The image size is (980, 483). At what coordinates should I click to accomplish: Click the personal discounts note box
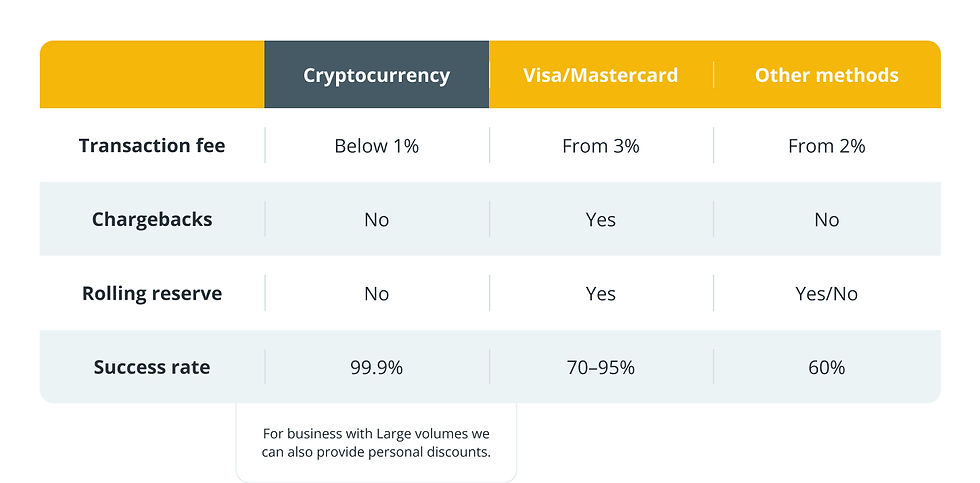(x=376, y=442)
